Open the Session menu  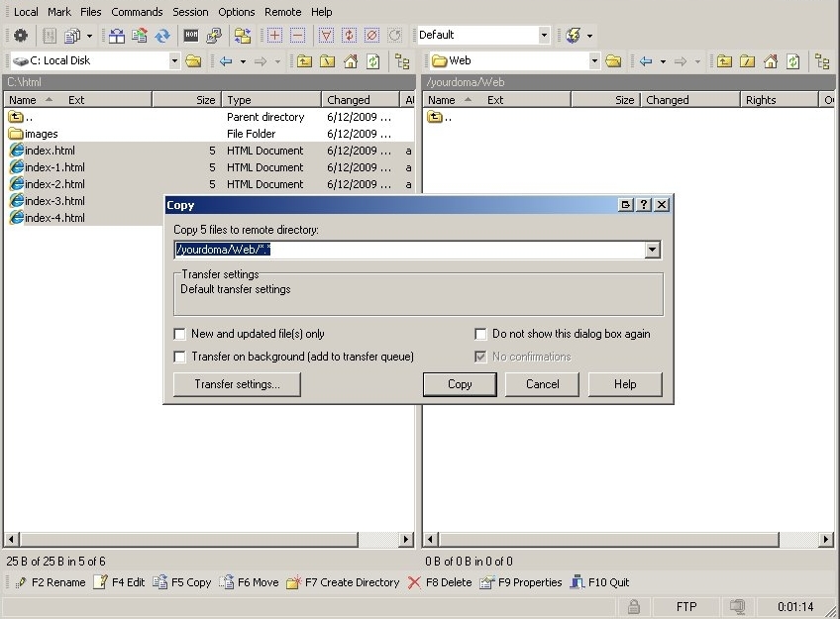coord(190,12)
